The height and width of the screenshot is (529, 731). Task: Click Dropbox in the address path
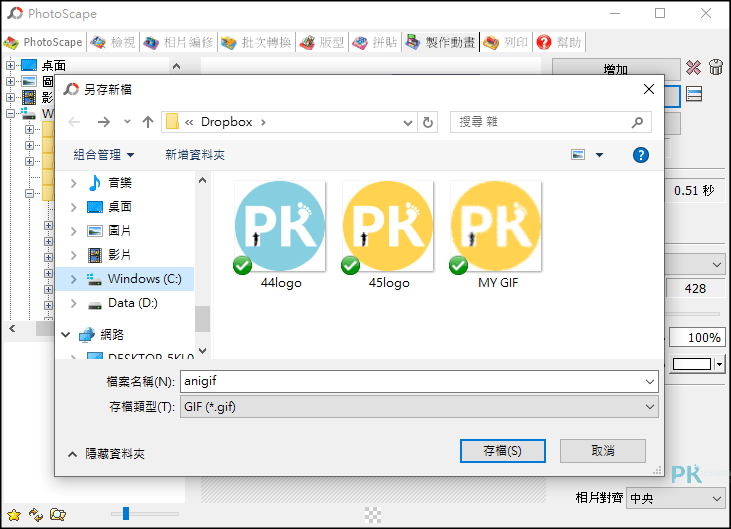(x=227, y=122)
